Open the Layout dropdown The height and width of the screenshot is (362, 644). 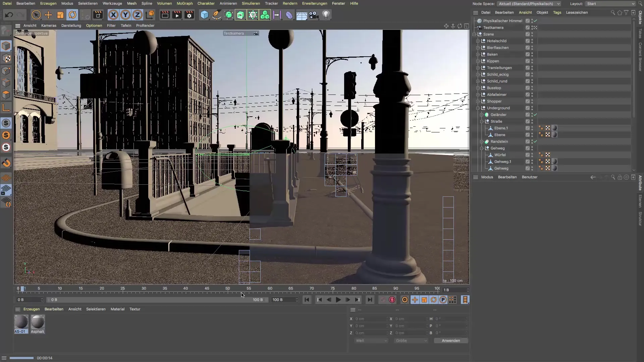pos(610,4)
